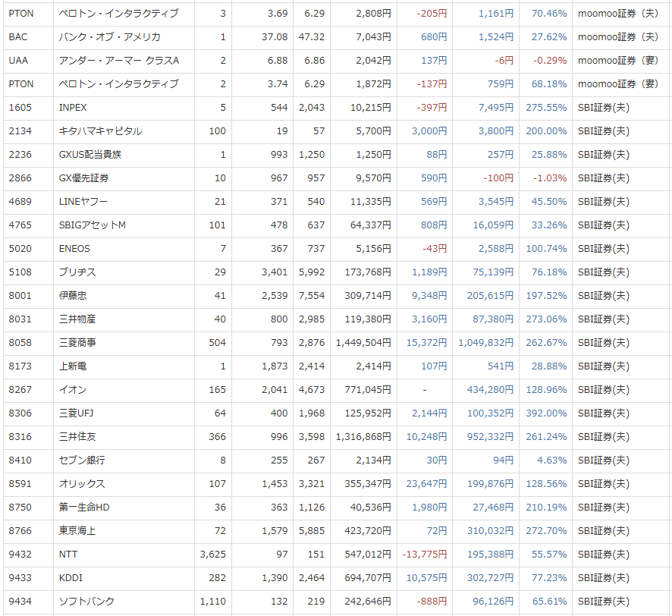
Task: Click the オリックス stock name
Action: click(x=82, y=484)
